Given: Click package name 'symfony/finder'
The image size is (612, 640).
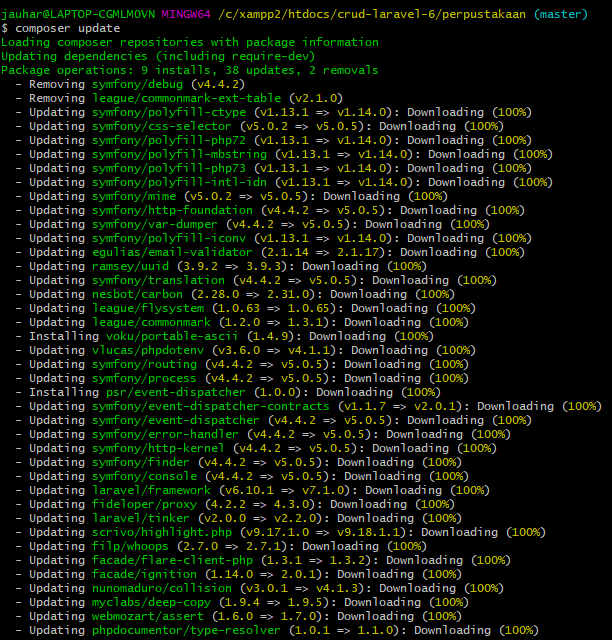Looking at the screenshot, I should (x=141, y=462).
